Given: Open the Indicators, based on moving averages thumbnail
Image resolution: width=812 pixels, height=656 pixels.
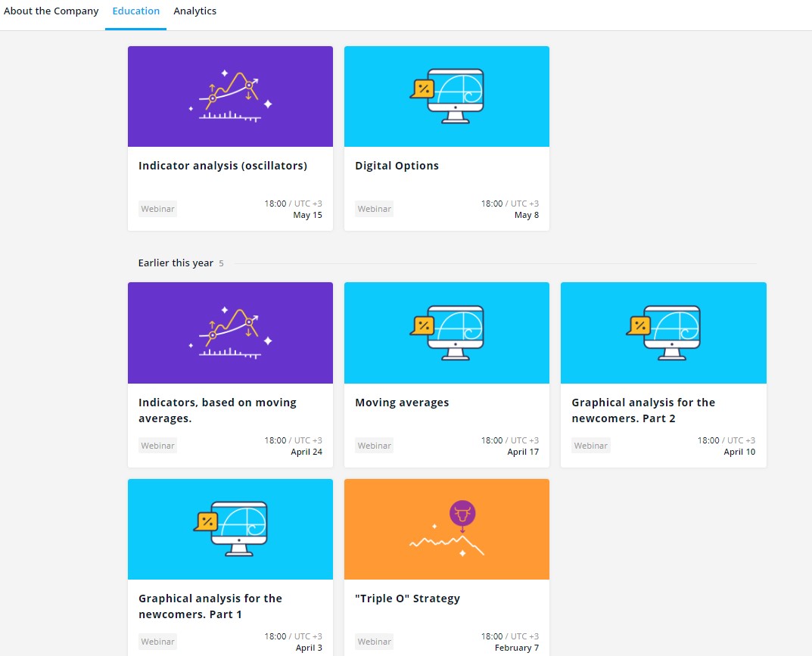Looking at the screenshot, I should pyautogui.click(x=231, y=333).
